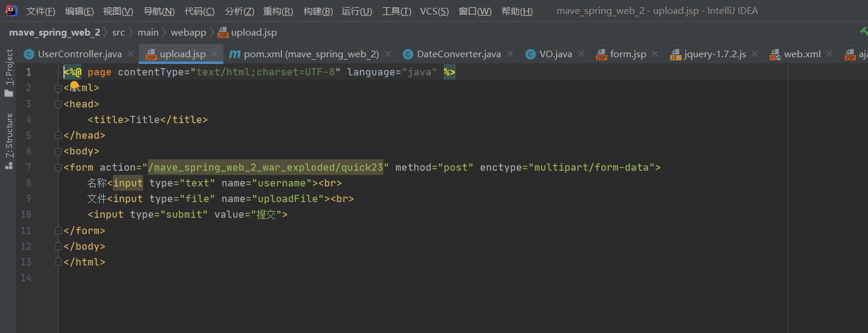
Task: Open the 窗口(W) menu
Action: [x=475, y=11]
